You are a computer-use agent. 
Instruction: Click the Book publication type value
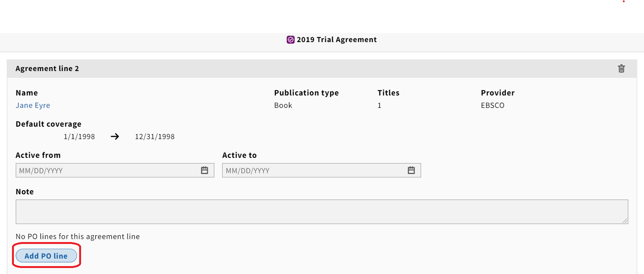283,106
